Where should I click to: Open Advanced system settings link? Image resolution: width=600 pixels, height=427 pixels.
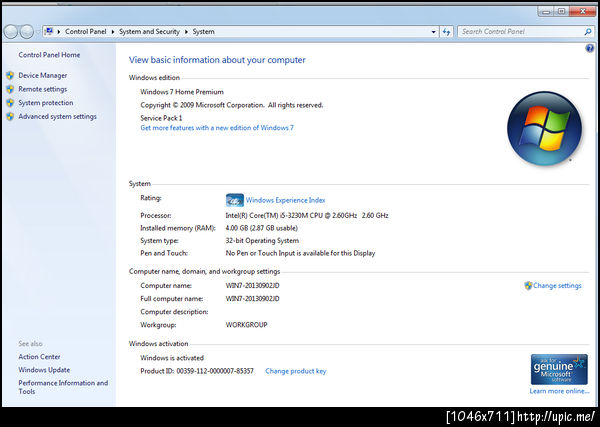point(57,117)
